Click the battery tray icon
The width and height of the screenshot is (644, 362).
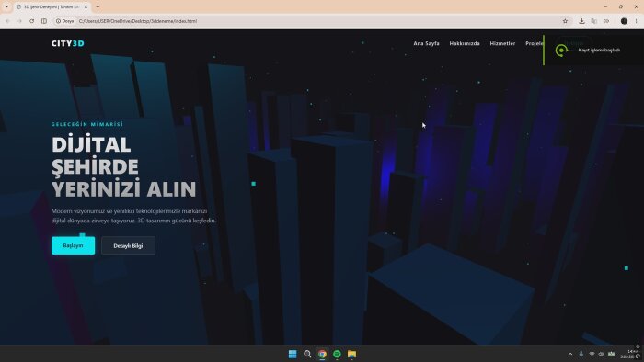pyautogui.click(x=612, y=354)
